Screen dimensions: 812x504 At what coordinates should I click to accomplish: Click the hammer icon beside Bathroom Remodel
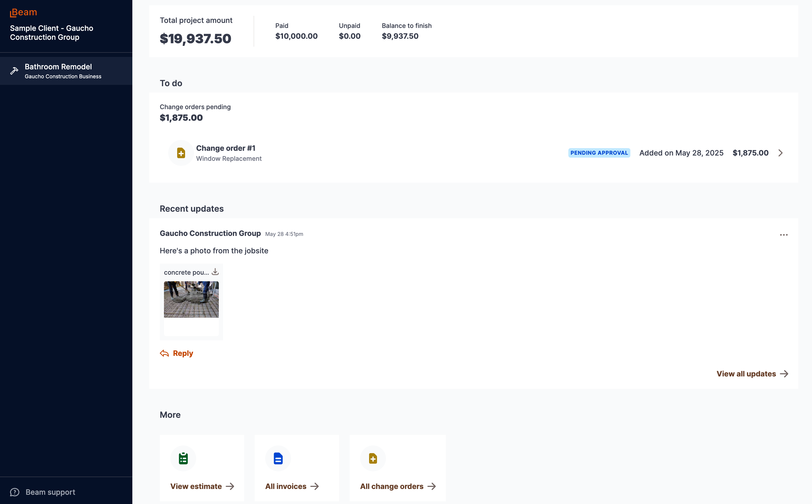(14, 71)
